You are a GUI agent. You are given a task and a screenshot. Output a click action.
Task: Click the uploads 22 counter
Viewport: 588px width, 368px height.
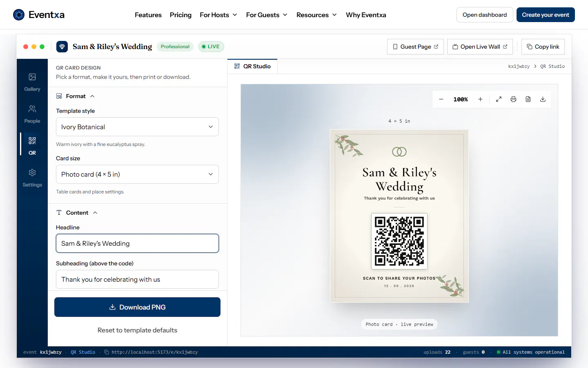pyautogui.click(x=437, y=352)
